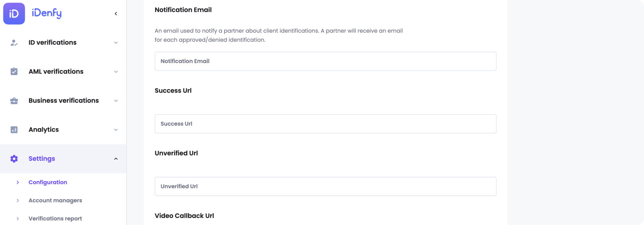Screen dimensions: 644x225
Task: Open Account managers settings
Action: coord(55,200)
